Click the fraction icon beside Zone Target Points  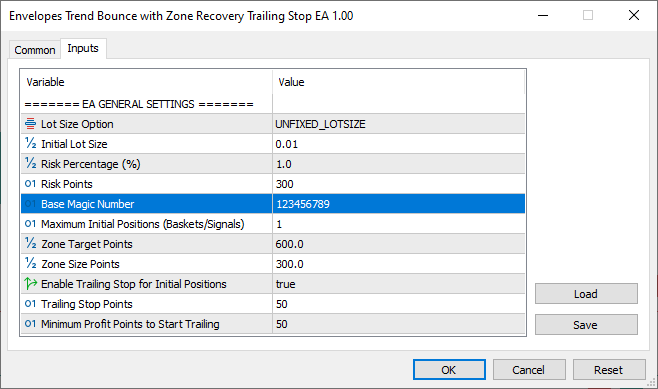point(30,243)
